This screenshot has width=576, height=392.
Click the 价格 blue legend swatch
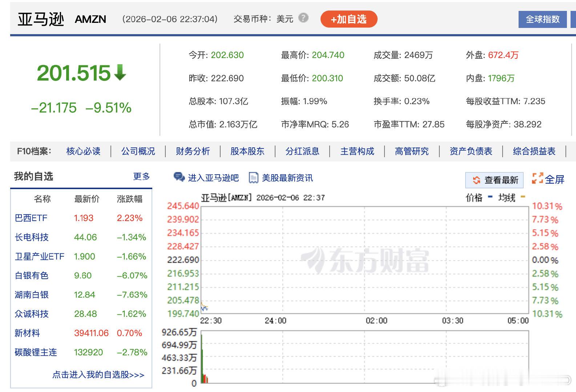(490, 197)
